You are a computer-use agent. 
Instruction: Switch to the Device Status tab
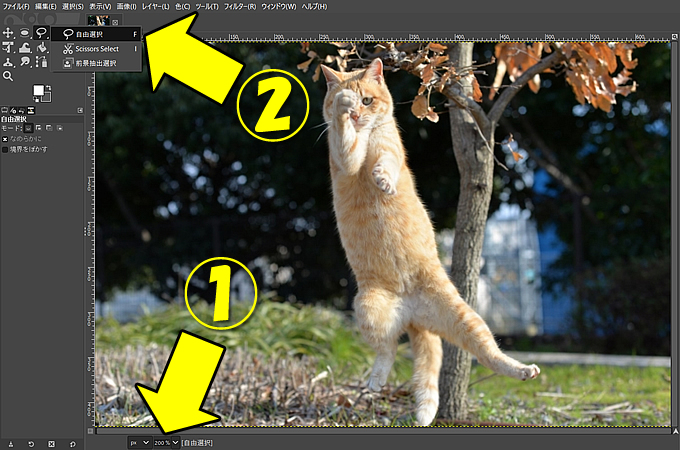click(x=13, y=111)
